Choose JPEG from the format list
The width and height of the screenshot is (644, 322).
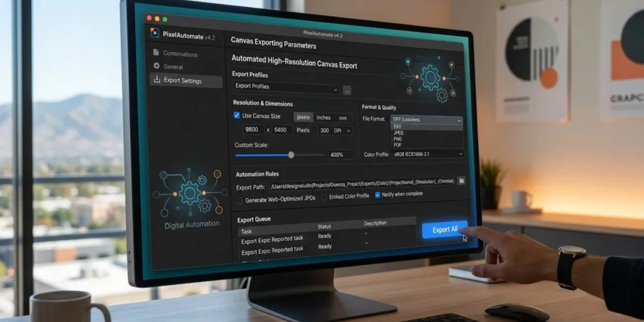click(426, 133)
